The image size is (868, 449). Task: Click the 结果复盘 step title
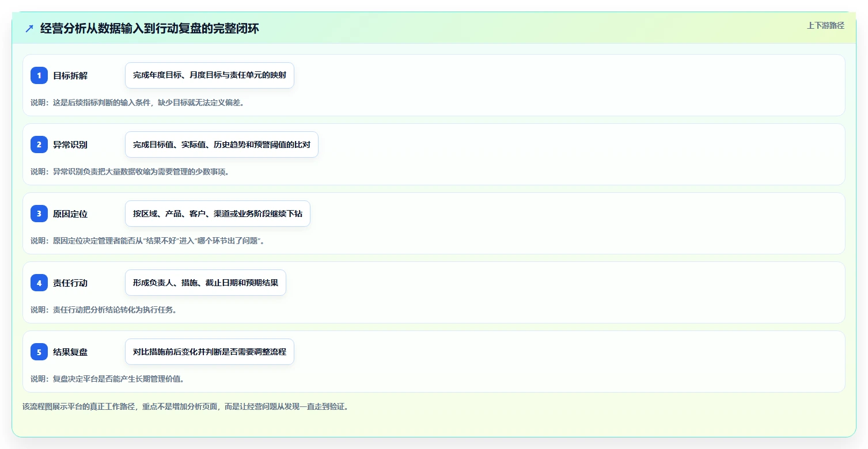(x=70, y=352)
